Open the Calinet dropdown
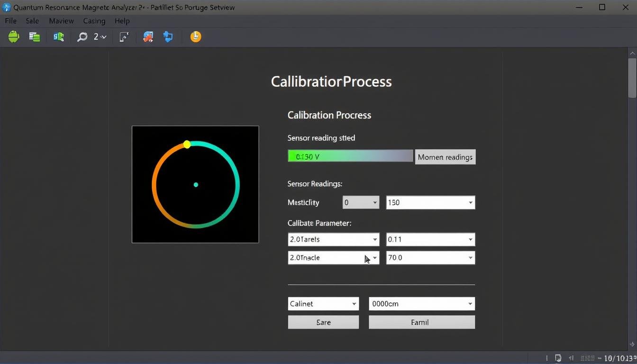Image resolution: width=637 pixels, height=364 pixels. click(323, 304)
